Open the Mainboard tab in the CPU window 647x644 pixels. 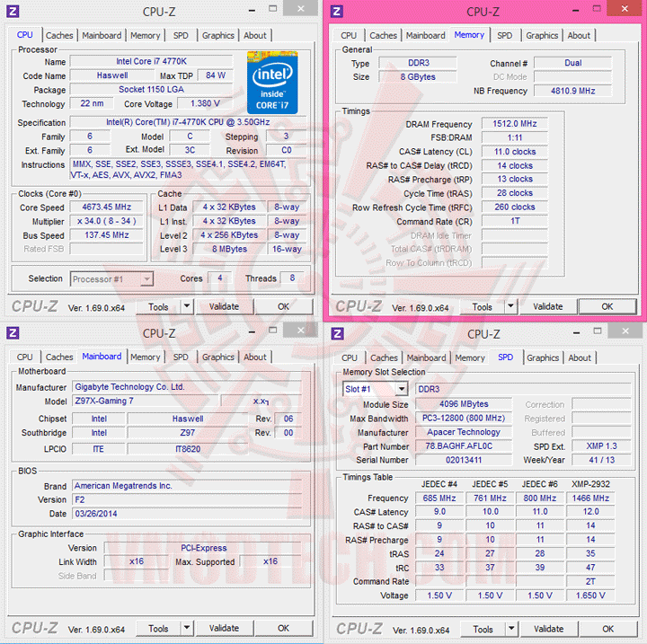point(102,36)
